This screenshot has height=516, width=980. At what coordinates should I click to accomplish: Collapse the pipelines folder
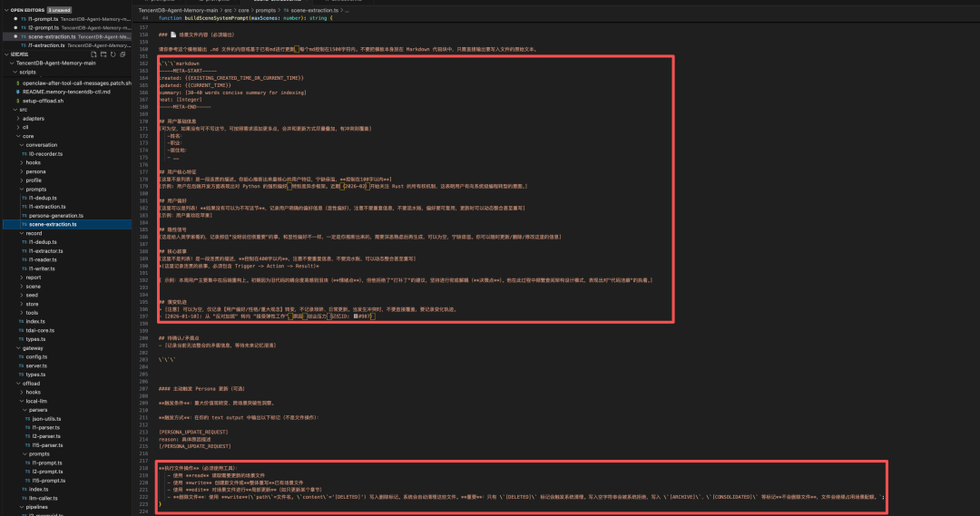(x=21, y=507)
